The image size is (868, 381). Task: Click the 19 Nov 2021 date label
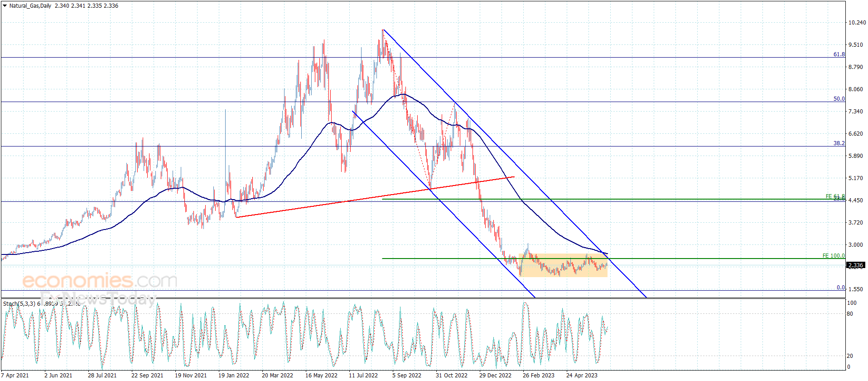click(x=191, y=375)
